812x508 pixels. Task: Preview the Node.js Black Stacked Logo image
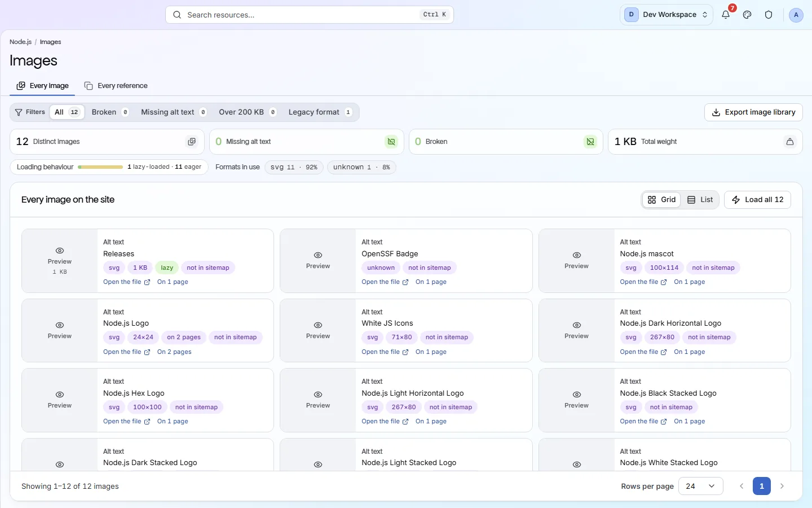[x=576, y=400]
